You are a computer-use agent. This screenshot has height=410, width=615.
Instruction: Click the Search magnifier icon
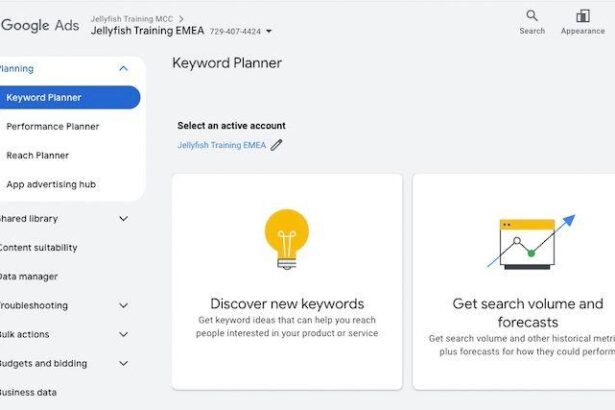[532, 16]
